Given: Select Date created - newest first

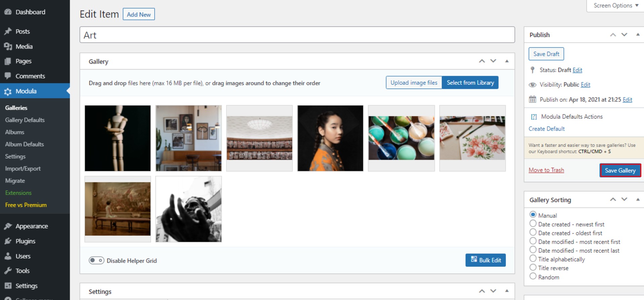Looking at the screenshot, I should click(533, 223).
